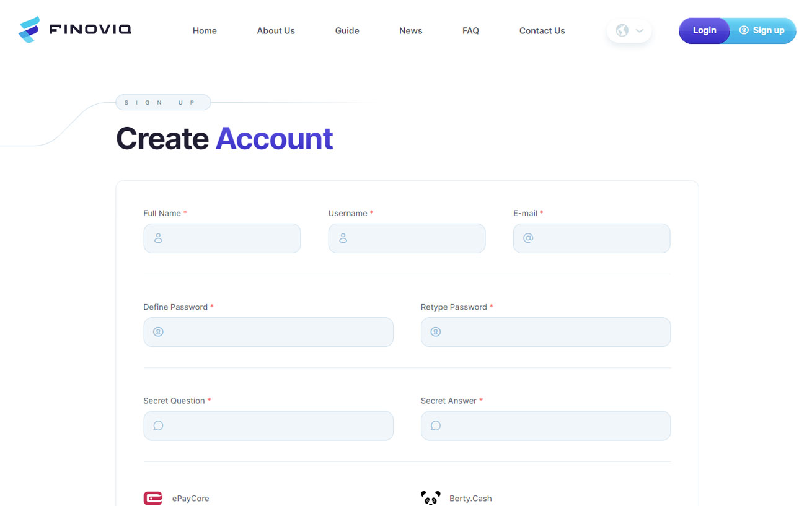Click the lock icon in Define Password field
This screenshot has height=506, width=812.
coord(158,332)
